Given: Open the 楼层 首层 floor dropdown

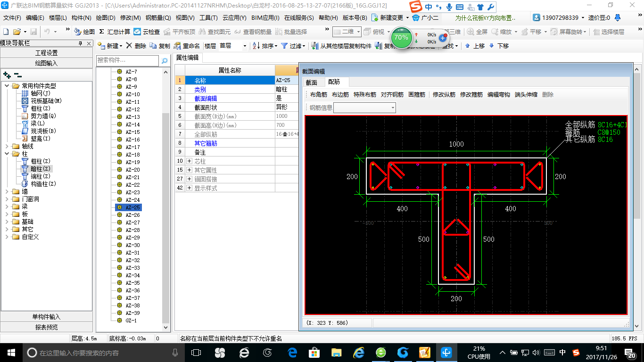Looking at the screenshot, I should [244, 46].
